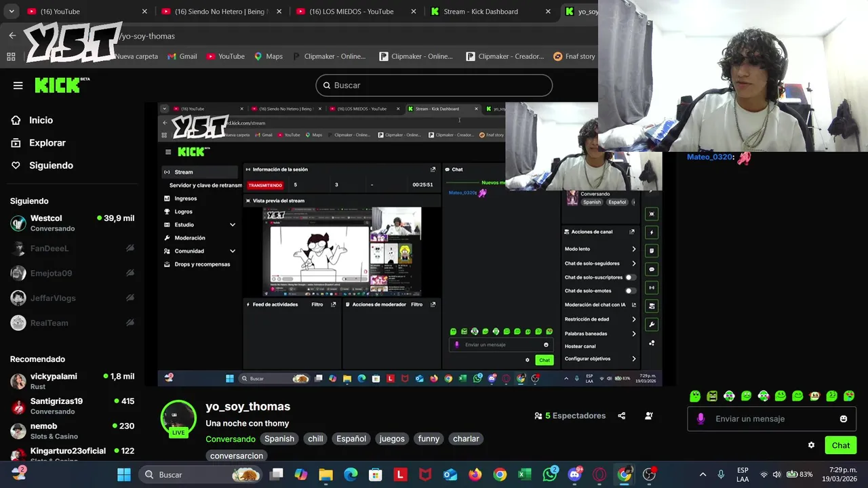
Task: Select the Spanish tag
Action: pyautogui.click(x=279, y=439)
